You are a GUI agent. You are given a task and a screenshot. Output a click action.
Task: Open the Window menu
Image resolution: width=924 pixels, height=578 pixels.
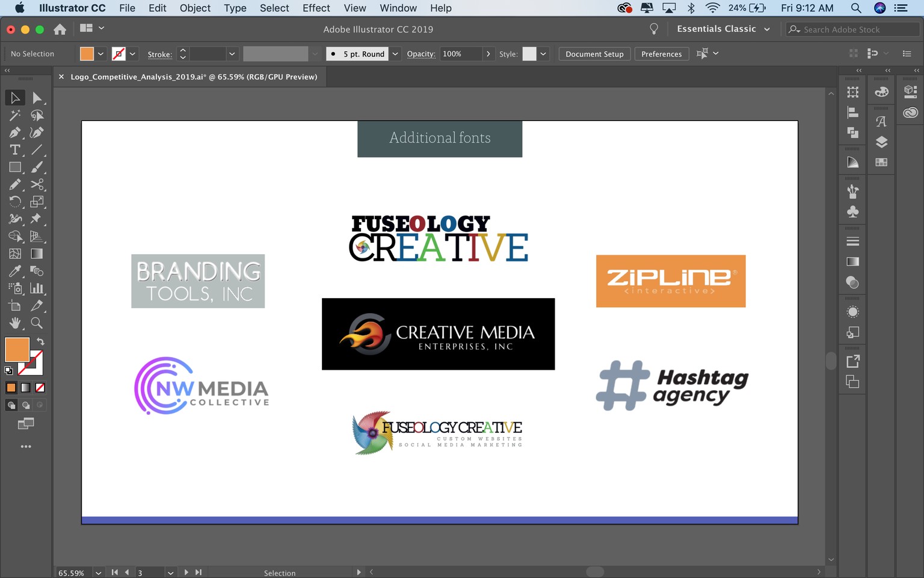[x=398, y=8]
